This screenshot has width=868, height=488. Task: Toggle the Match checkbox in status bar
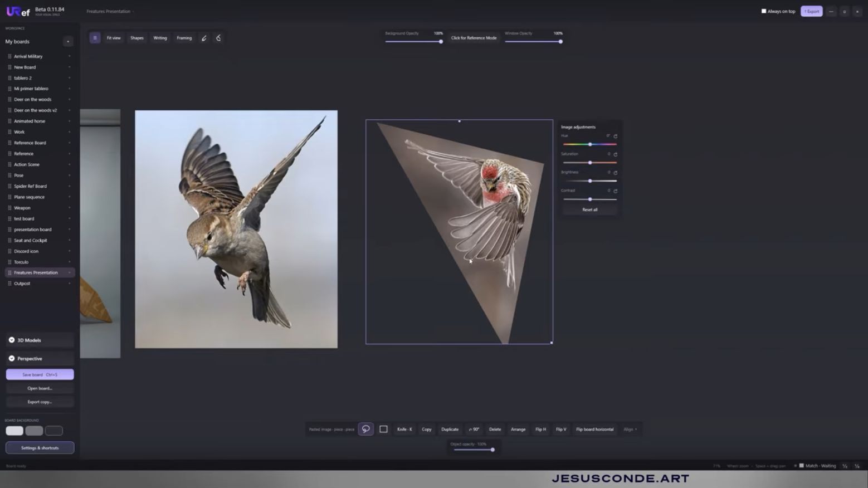click(x=802, y=466)
